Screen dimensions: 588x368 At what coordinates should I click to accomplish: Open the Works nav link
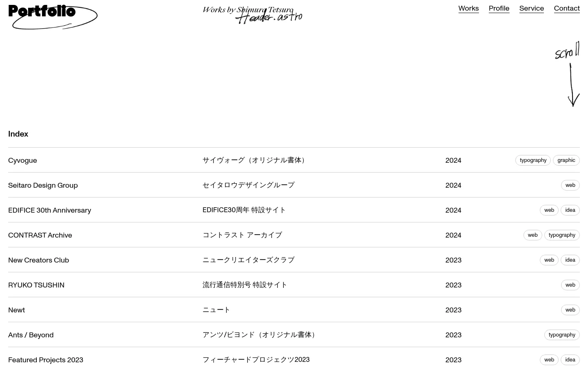coord(468,8)
